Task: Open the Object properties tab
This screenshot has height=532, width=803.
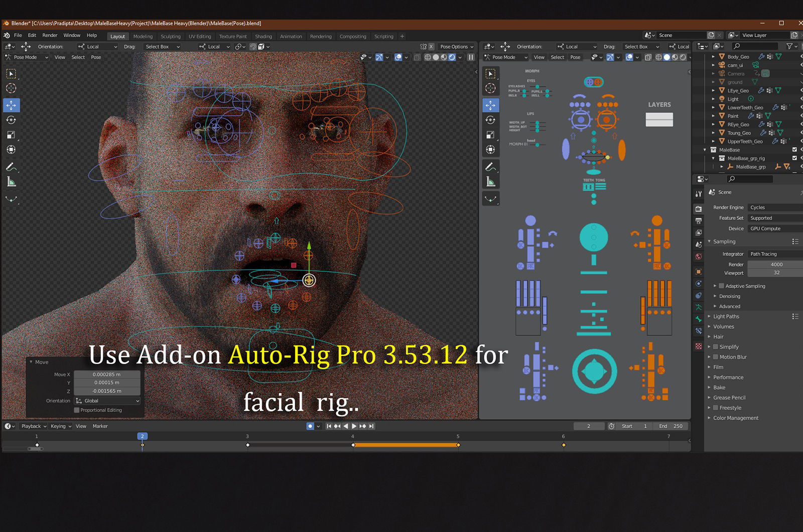Action: pyautogui.click(x=699, y=272)
